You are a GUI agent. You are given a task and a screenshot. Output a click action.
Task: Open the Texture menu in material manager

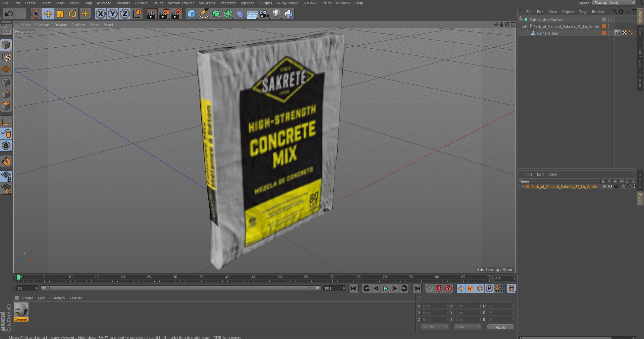(x=75, y=298)
